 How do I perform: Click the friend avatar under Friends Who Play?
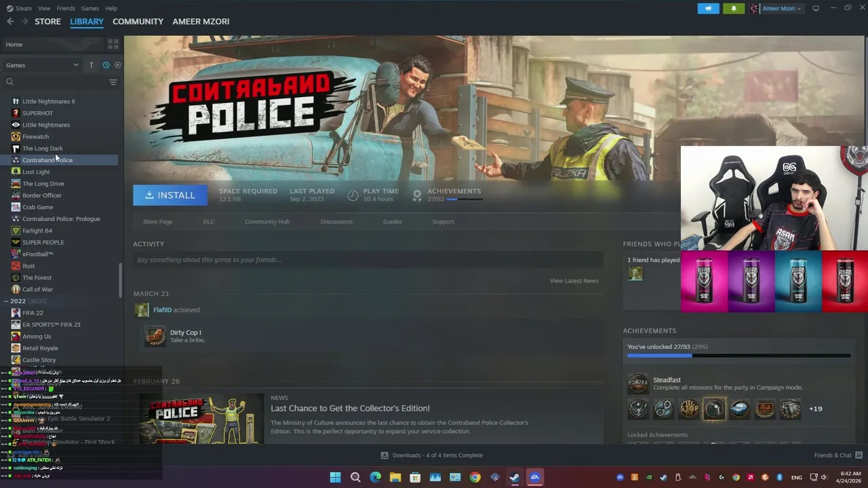tap(635, 273)
